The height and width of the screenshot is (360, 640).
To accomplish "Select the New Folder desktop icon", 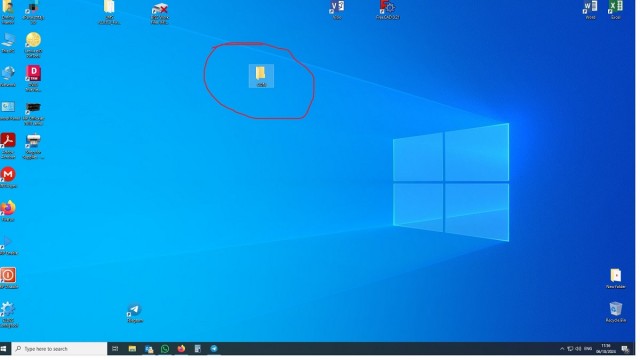I will pyautogui.click(x=616, y=279).
